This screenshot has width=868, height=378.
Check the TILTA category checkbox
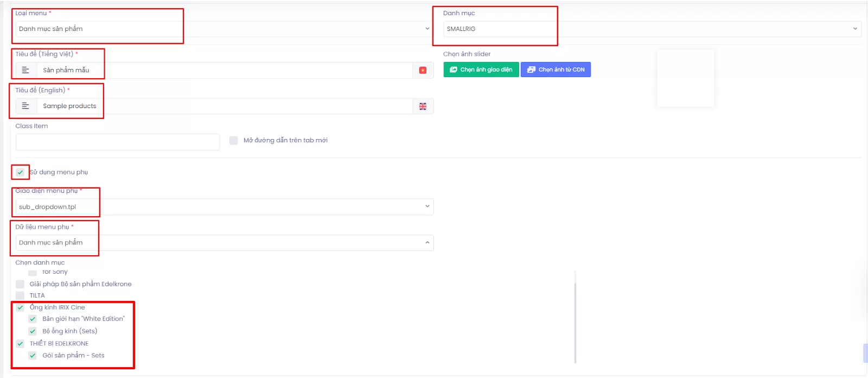[x=20, y=295]
